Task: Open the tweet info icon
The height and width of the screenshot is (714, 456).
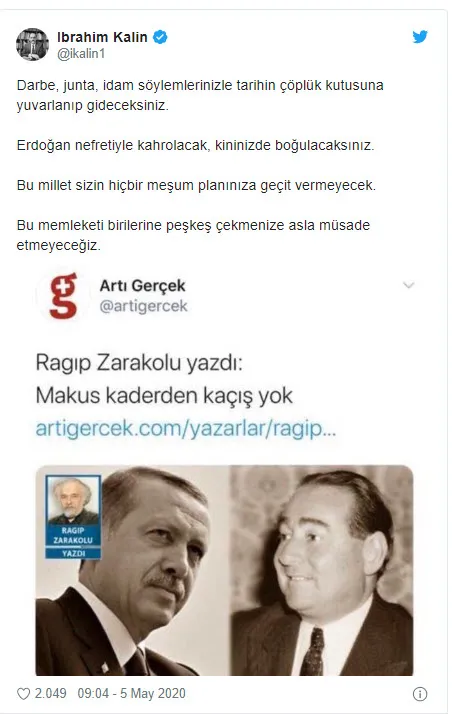Action: click(420, 694)
